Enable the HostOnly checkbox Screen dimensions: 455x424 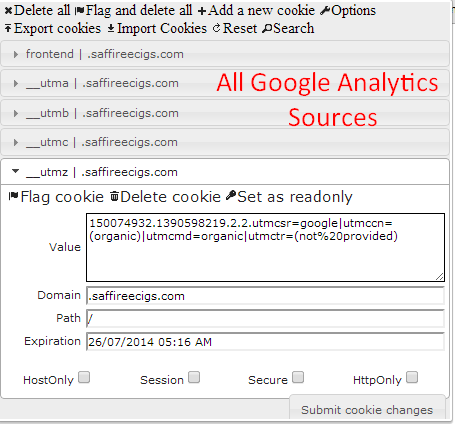(x=84, y=378)
